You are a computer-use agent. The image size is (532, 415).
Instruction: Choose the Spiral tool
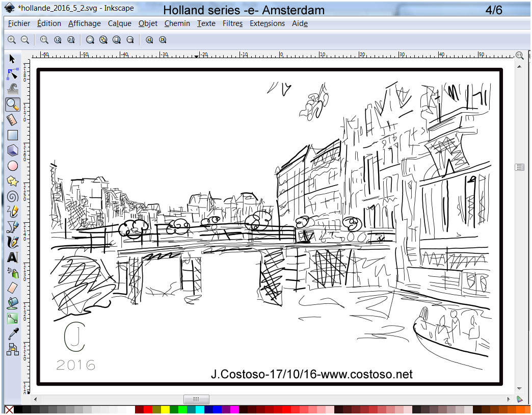[x=12, y=196]
